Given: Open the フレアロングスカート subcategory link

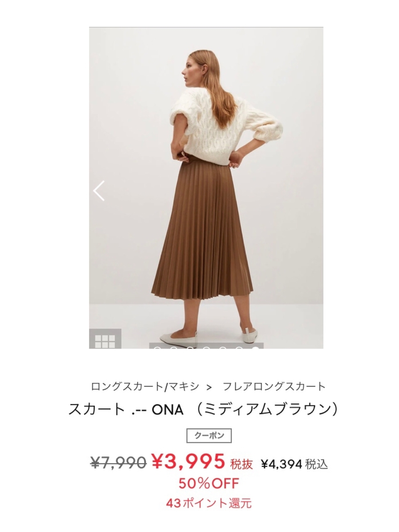Looking at the screenshot, I should click(274, 386).
